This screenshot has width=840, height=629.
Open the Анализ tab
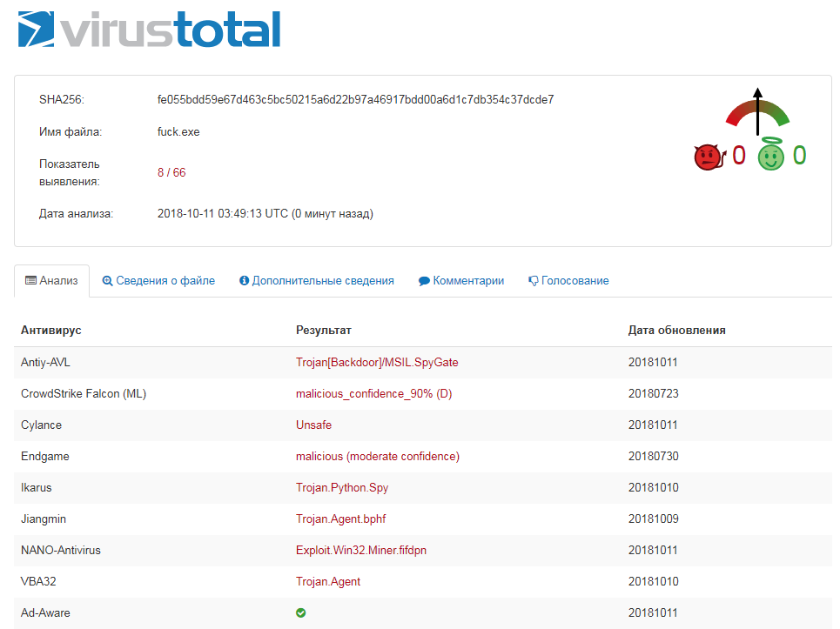point(51,280)
